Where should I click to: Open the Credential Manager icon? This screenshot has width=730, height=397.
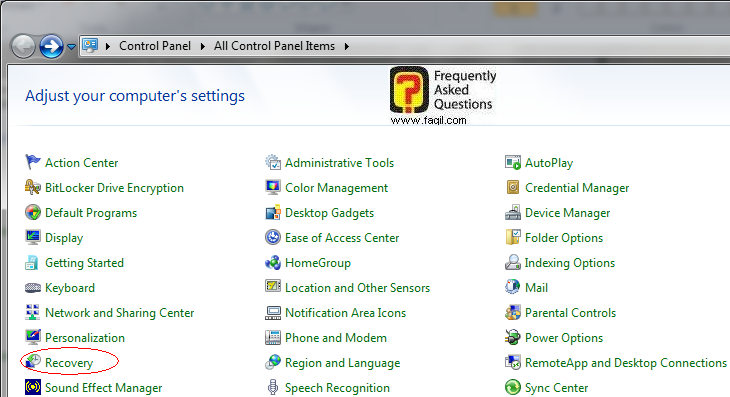pyautogui.click(x=513, y=188)
